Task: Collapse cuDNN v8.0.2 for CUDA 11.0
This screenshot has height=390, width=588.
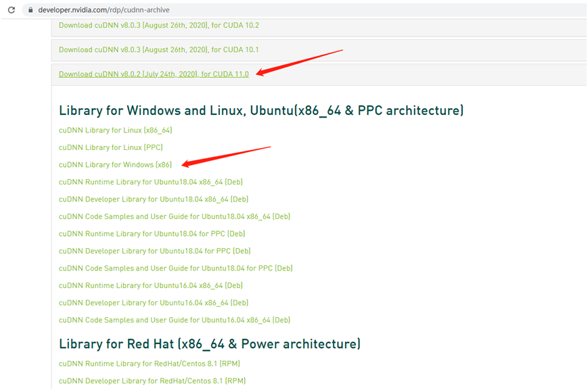Action: (154, 74)
